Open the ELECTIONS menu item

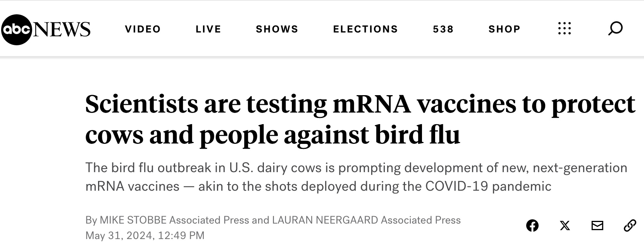365,29
